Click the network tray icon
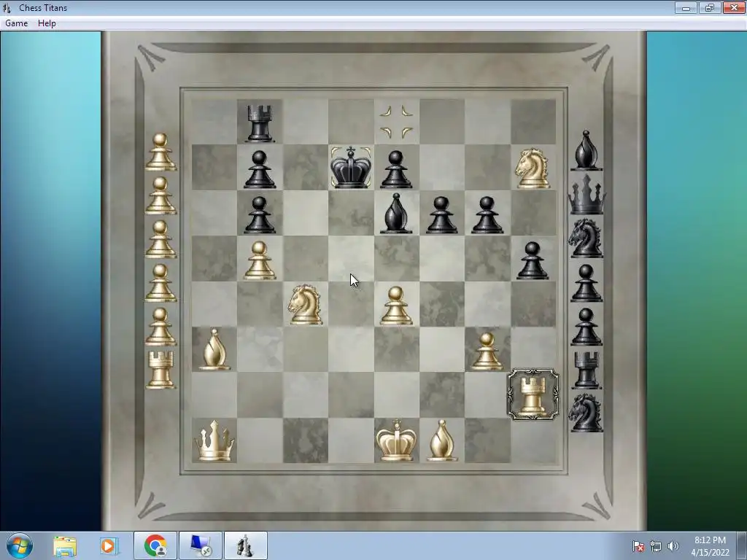The image size is (747, 560). pyautogui.click(x=656, y=546)
